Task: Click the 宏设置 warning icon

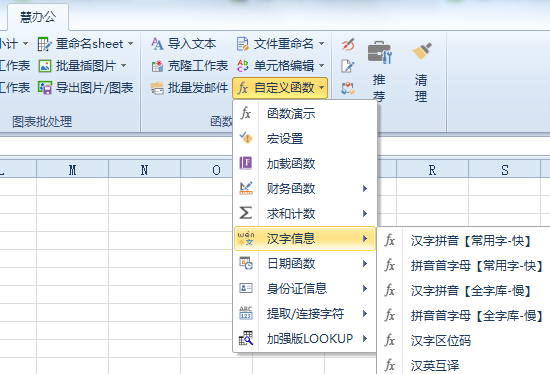Action: 246,138
